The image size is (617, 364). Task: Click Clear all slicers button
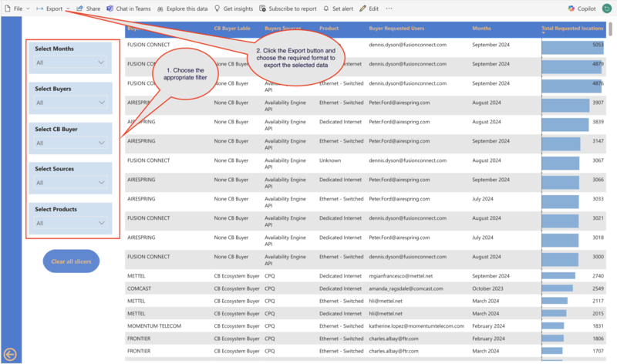(x=71, y=261)
